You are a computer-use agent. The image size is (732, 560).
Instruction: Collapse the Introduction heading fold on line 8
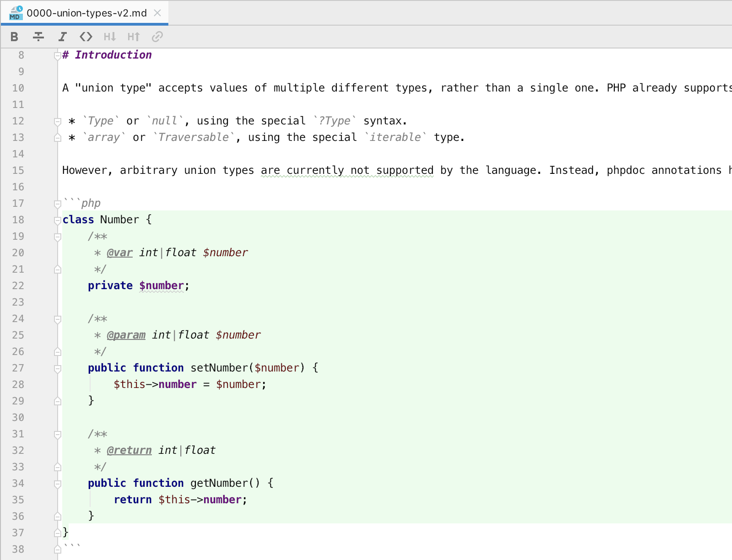pos(58,56)
